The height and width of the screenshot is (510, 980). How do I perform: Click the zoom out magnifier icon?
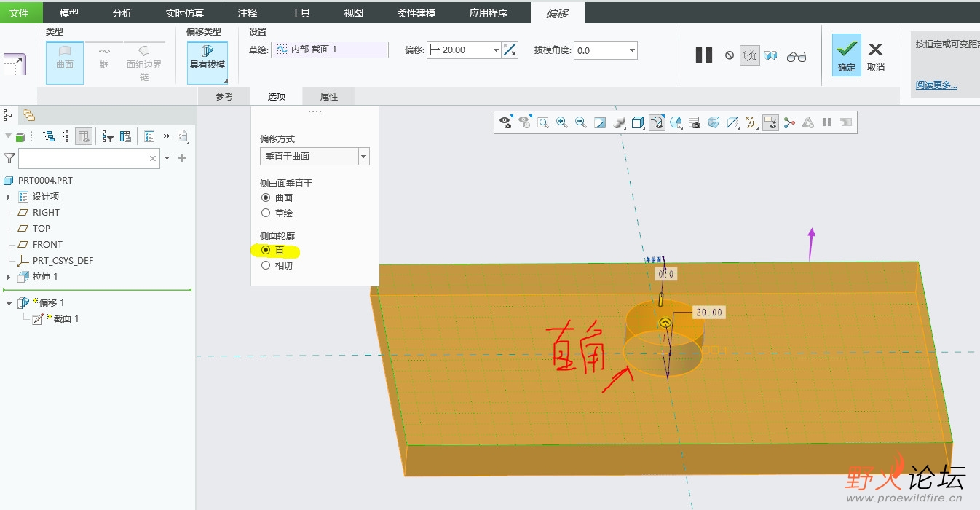(x=580, y=122)
